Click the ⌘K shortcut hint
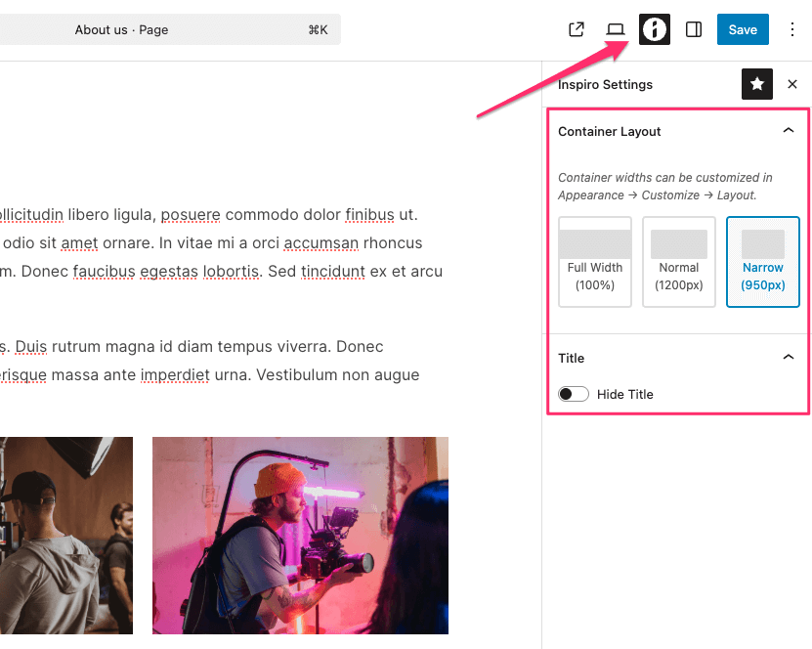The image size is (812, 649). (x=318, y=29)
